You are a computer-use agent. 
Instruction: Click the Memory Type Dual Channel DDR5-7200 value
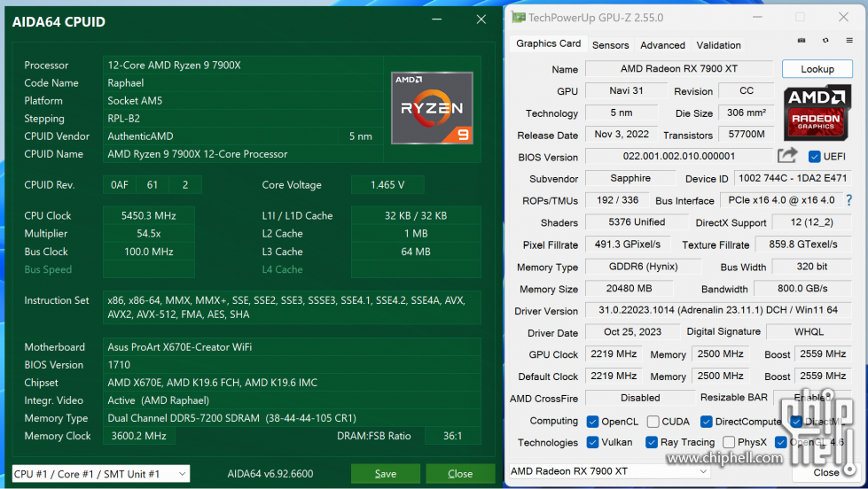coord(292,418)
